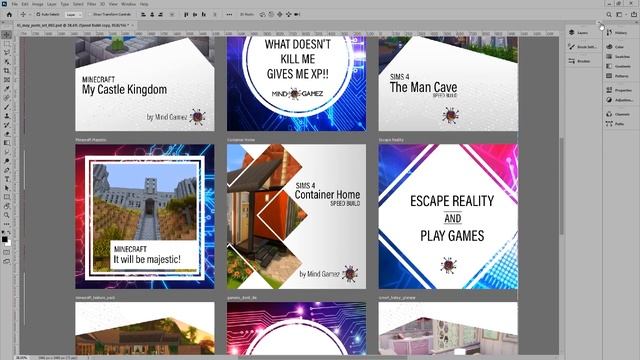
Task: Click Align right edges button
Action: point(160,14)
